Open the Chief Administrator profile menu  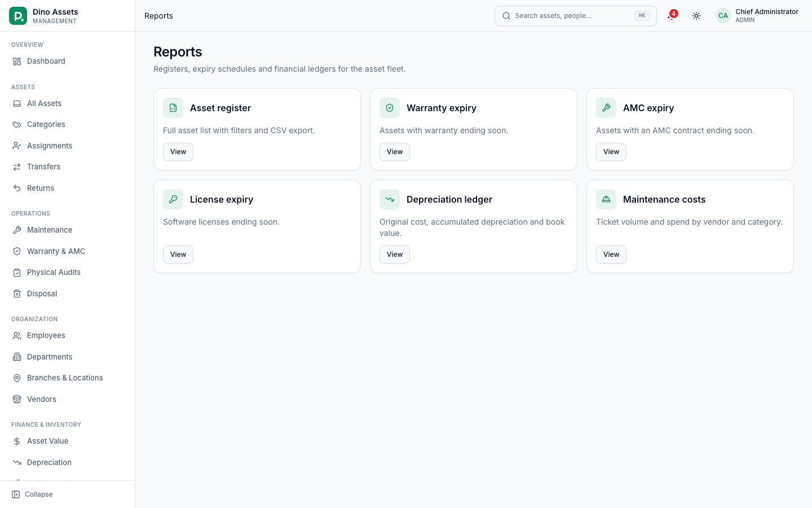(757, 16)
